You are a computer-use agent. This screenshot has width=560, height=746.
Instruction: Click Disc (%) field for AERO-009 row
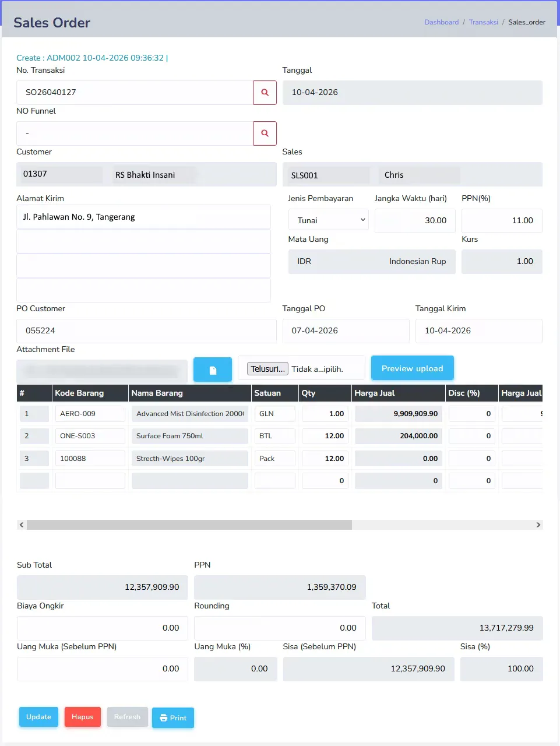(x=472, y=414)
